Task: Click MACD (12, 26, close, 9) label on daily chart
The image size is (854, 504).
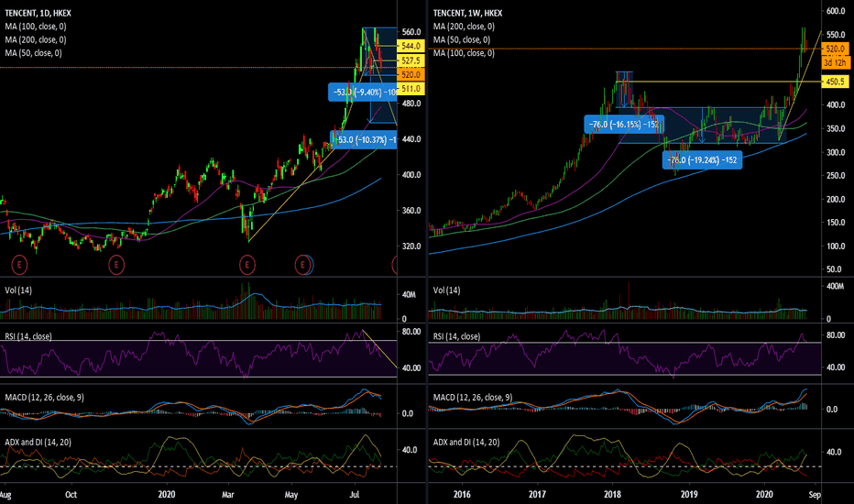Action: point(44,397)
